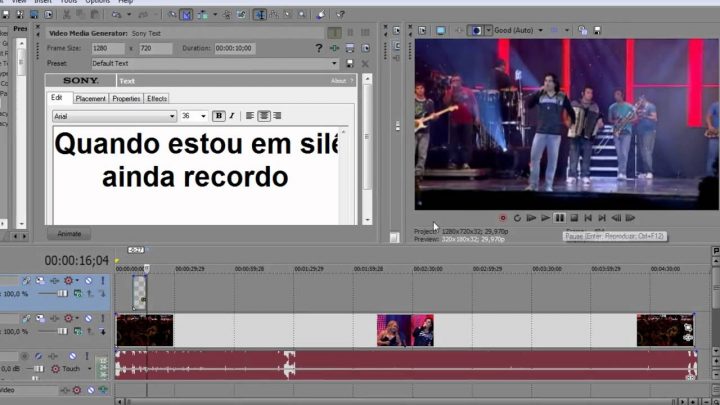
Task: Pause the video preview playback
Action: (559, 218)
